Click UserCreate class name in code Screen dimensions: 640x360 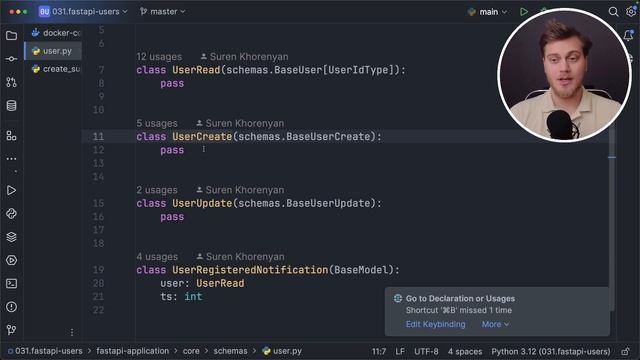click(x=202, y=136)
